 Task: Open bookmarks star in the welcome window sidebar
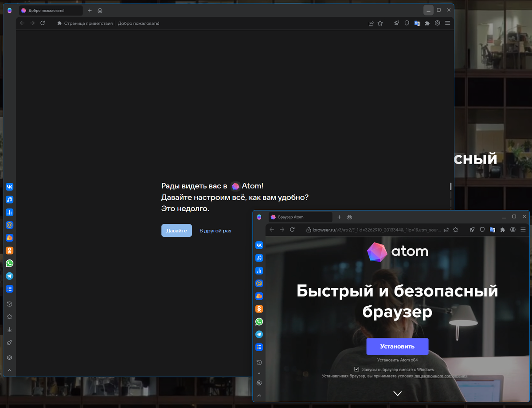[x=9, y=317]
